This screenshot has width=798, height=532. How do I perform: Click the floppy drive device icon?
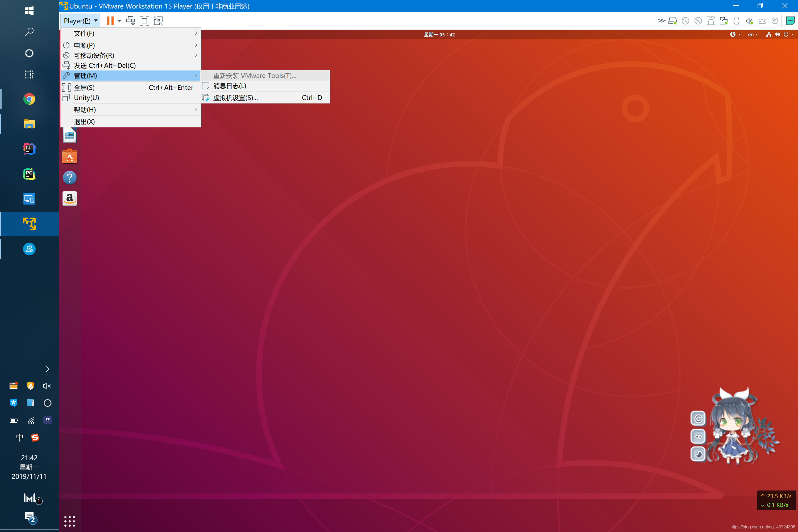711,21
